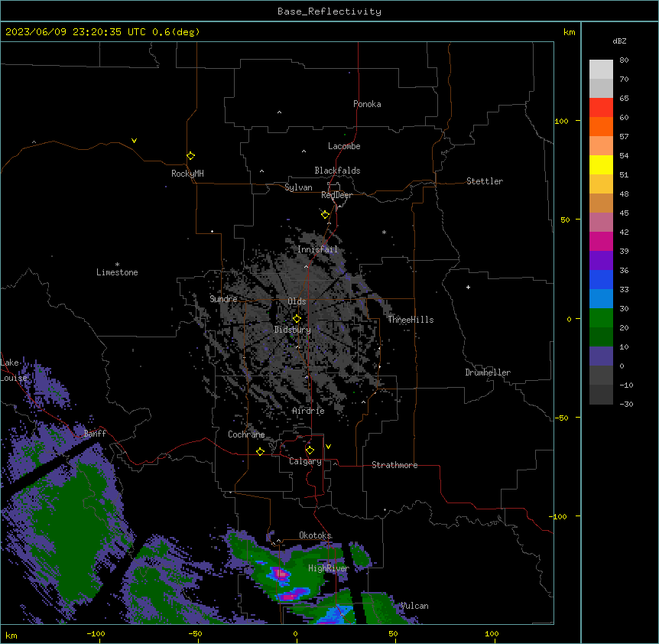Click the yellow marker near RockyMH
The height and width of the screenshot is (644, 659).
click(190, 155)
